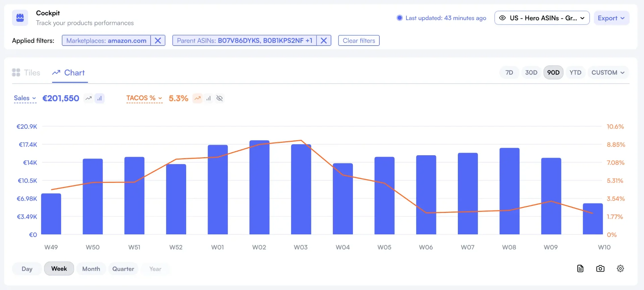This screenshot has width=644, height=290.
Task: Click the W08 sales bar
Action: (x=509, y=191)
